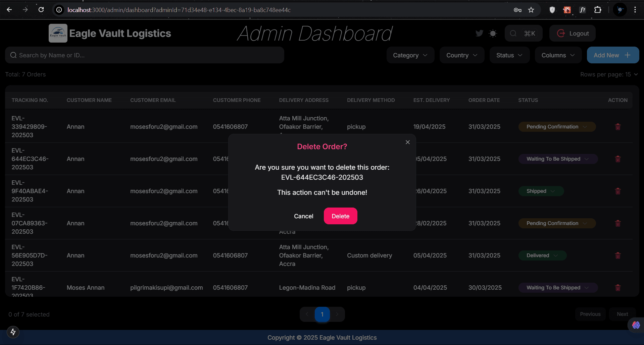644x345 pixels.
Task: Cancel the delete order dialog
Action: click(303, 216)
